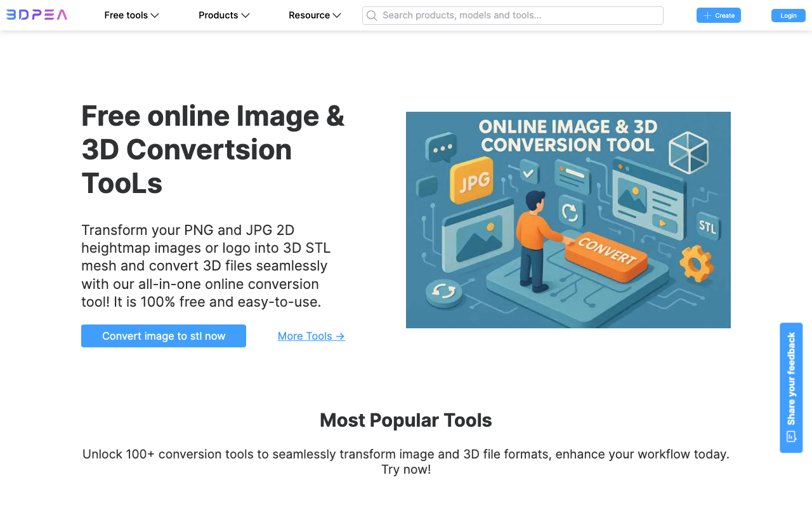This screenshot has height=508, width=812.
Task: Follow the More Tools link
Action: pos(311,336)
